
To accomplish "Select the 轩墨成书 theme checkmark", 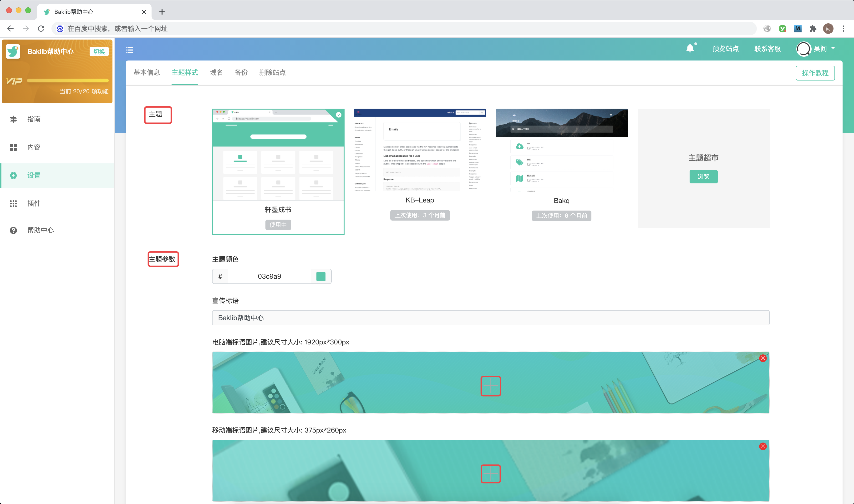I will [338, 115].
